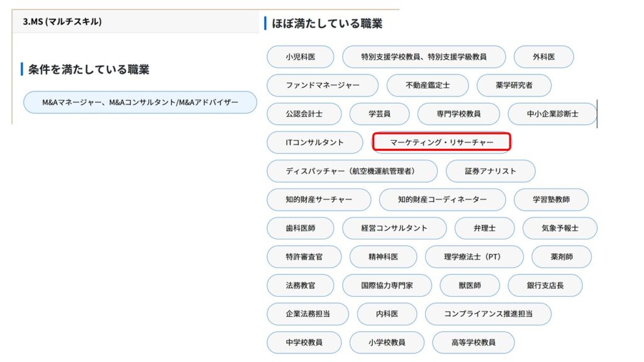This screenshot has width=644, height=362.
Task: Click the ファンドマネージャー button
Action: (x=322, y=85)
